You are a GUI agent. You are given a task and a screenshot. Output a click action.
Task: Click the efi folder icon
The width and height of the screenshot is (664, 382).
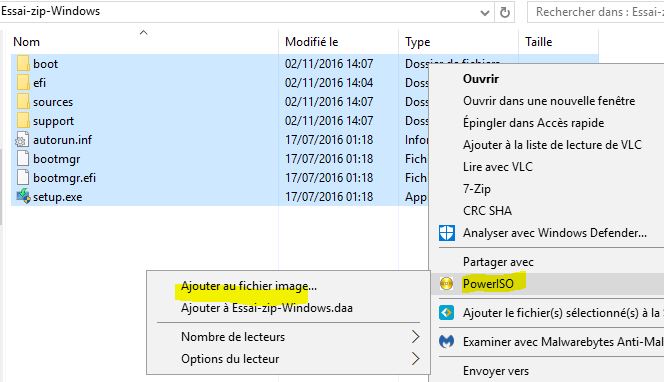[23, 83]
